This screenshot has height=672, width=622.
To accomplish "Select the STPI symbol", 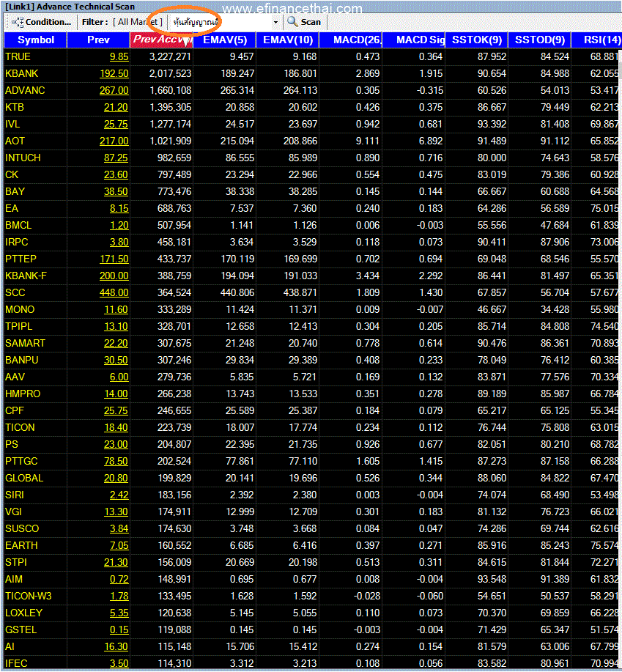I will [16, 562].
